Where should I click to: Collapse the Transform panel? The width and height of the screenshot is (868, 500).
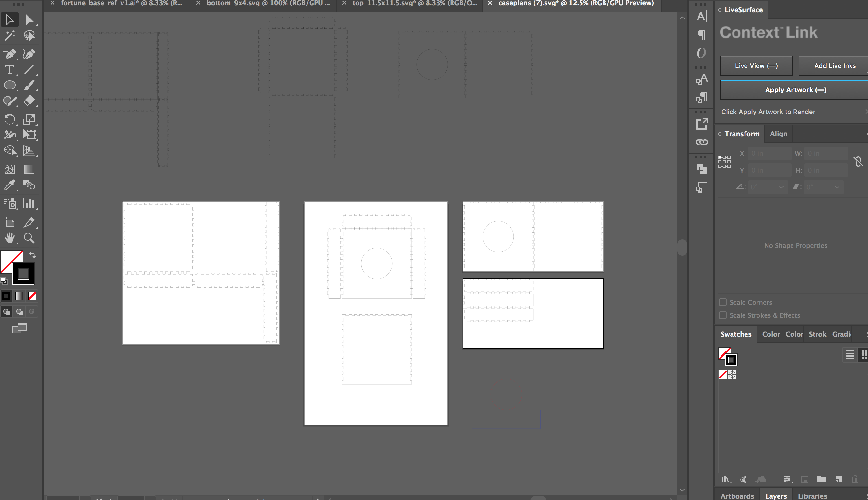pyautogui.click(x=720, y=134)
